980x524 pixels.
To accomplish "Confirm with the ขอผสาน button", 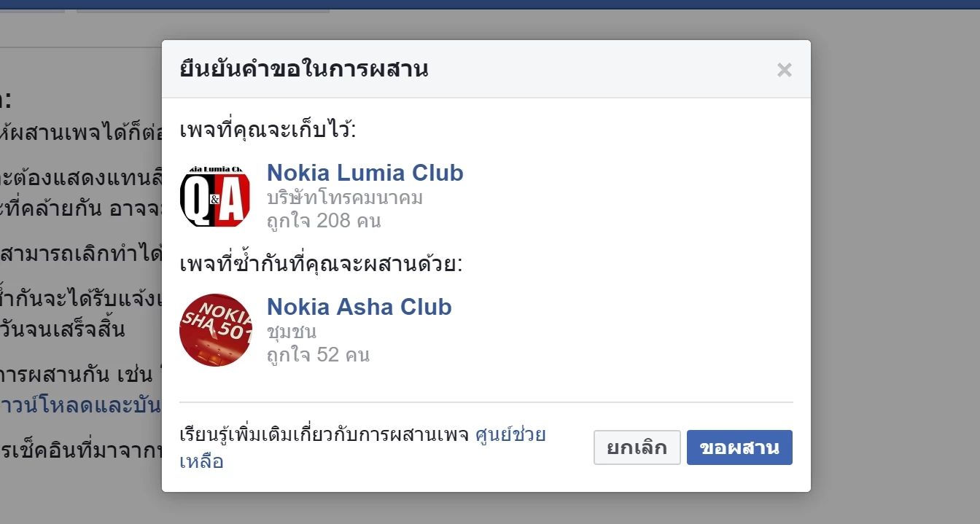I will 739,447.
